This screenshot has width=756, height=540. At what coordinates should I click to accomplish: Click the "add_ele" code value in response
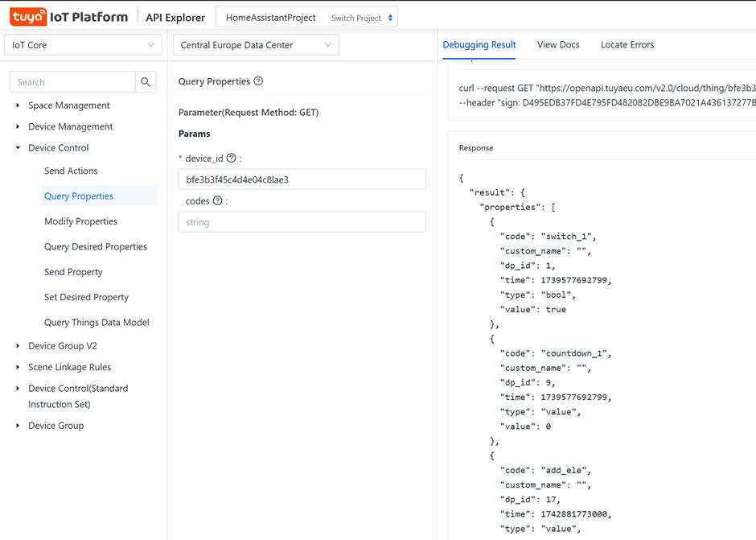(x=564, y=471)
